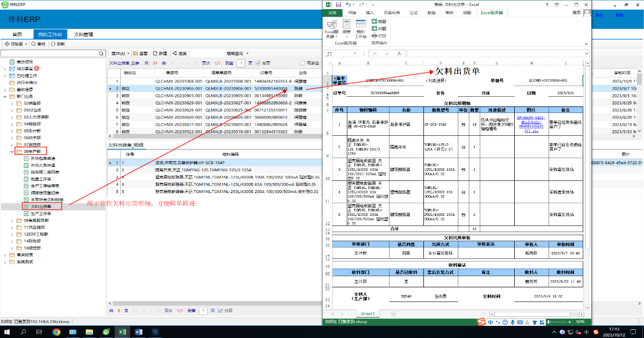Viewport: 644px width, 338px height.
Task: Toggle 分页 checkbox in bottom detail pager
Action: tap(221, 311)
